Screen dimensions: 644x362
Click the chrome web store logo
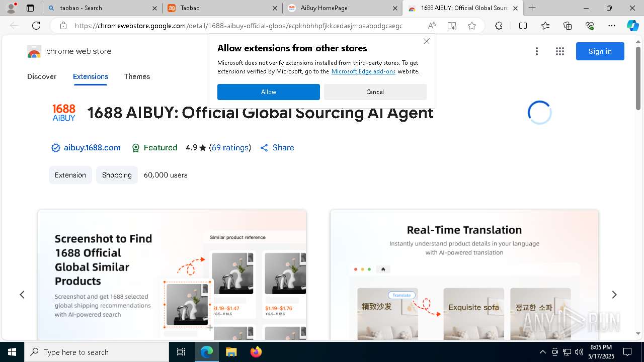(x=69, y=51)
